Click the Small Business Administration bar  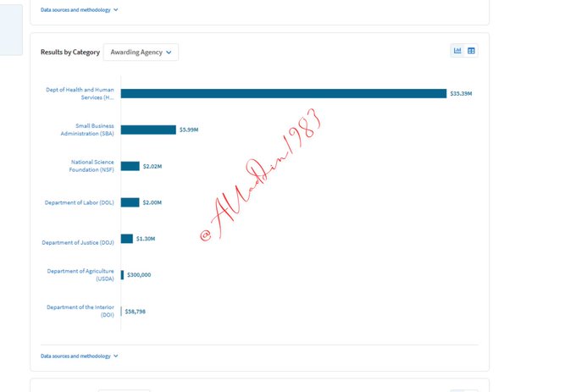[x=147, y=130]
